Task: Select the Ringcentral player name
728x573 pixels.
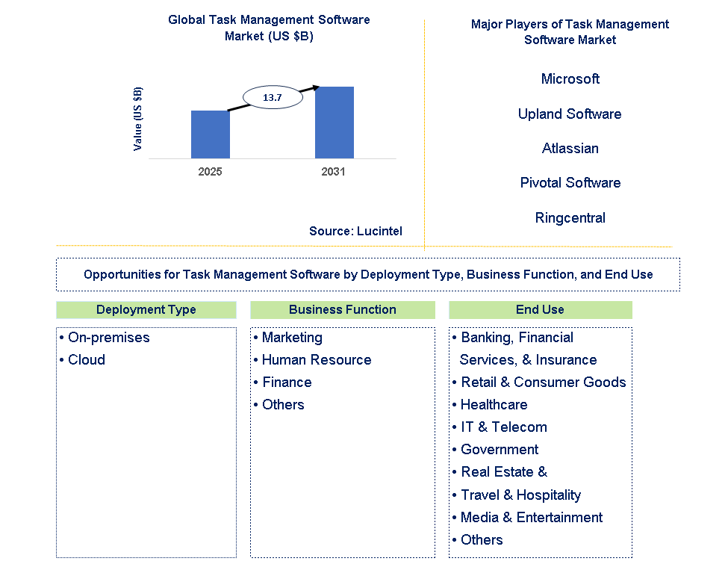Action: coord(570,217)
